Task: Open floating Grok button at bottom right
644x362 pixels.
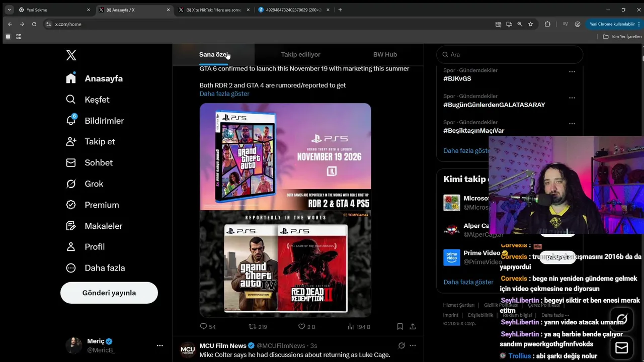Action: (622, 319)
